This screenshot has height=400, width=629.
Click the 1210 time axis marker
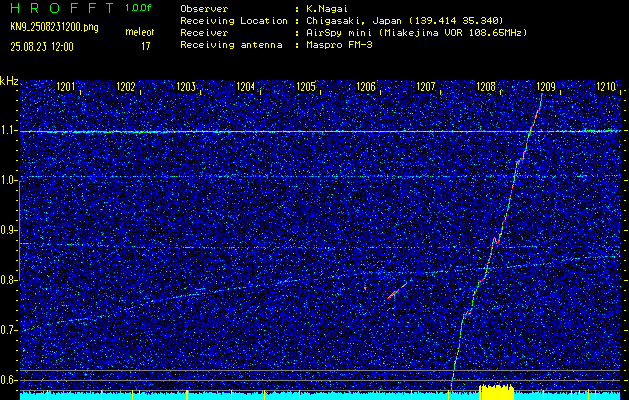tap(606, 86)
